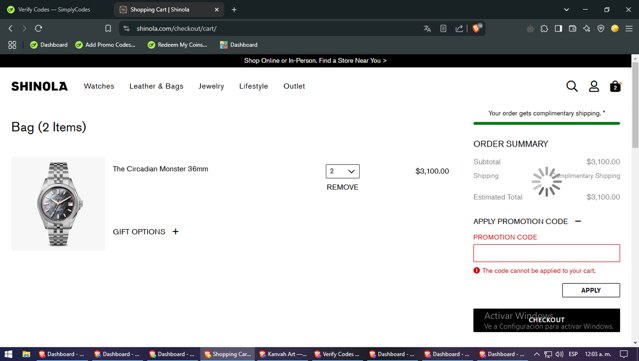639x361 pixels.
Task: Click the page vertical scrollbar thumb
Action: point(635,104)
